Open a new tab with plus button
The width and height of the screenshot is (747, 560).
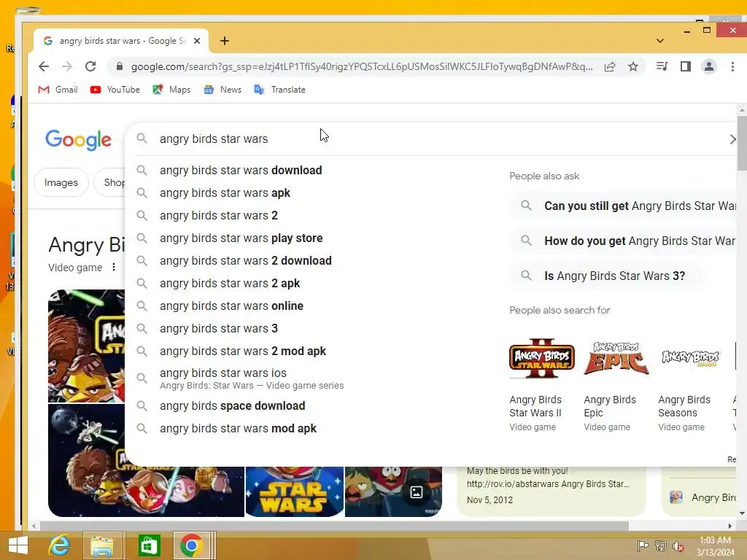(x=225, y=41)
